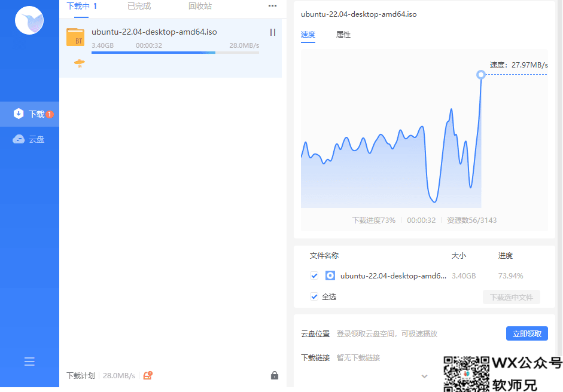Click the BT folder icon of the task

75,37
